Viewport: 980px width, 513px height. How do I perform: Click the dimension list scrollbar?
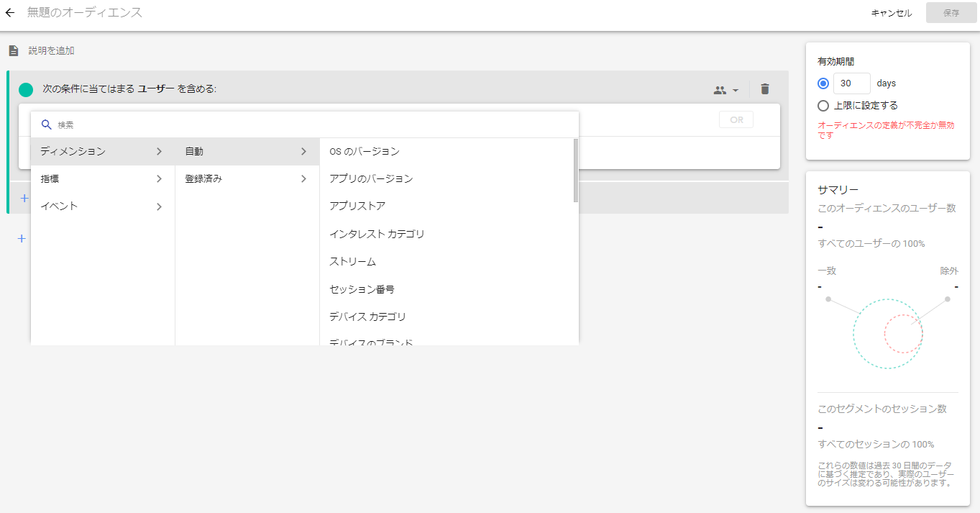(x=575, y=171)
